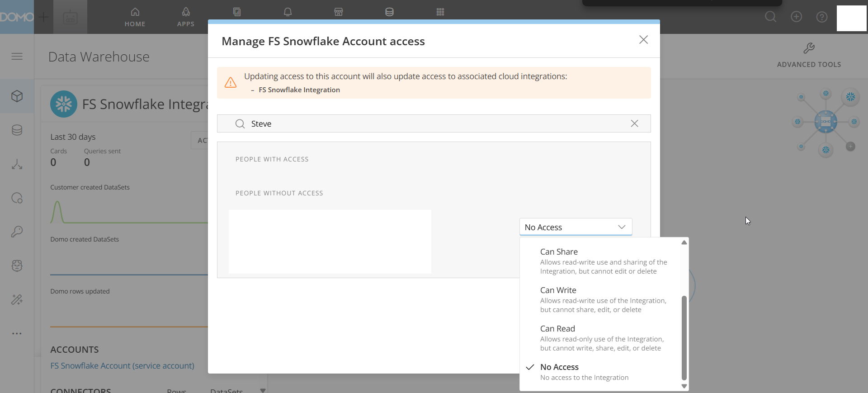Open the robot assistant icon
Image resolution: width=868 pixels, height=393 pixels.
pyautogui.click(x=70, y=17)
